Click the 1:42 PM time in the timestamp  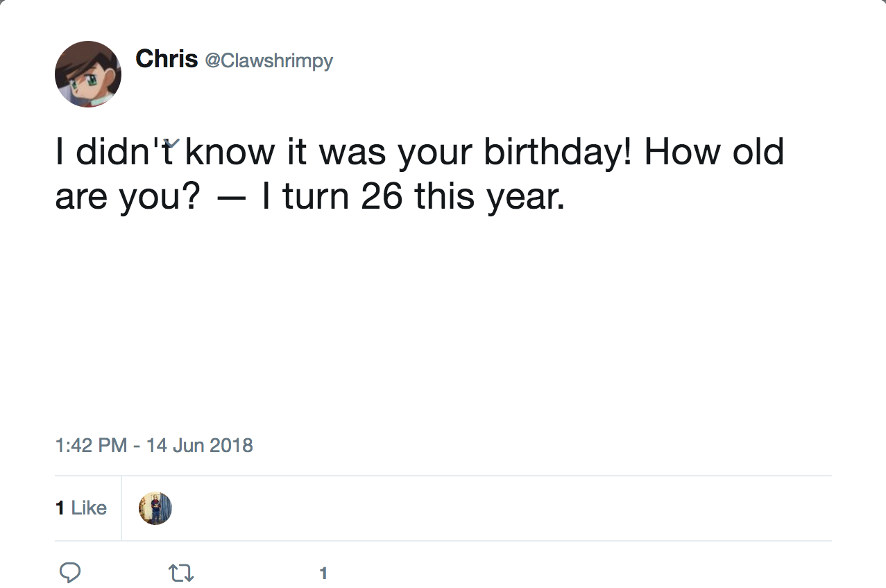click(90, 444)
